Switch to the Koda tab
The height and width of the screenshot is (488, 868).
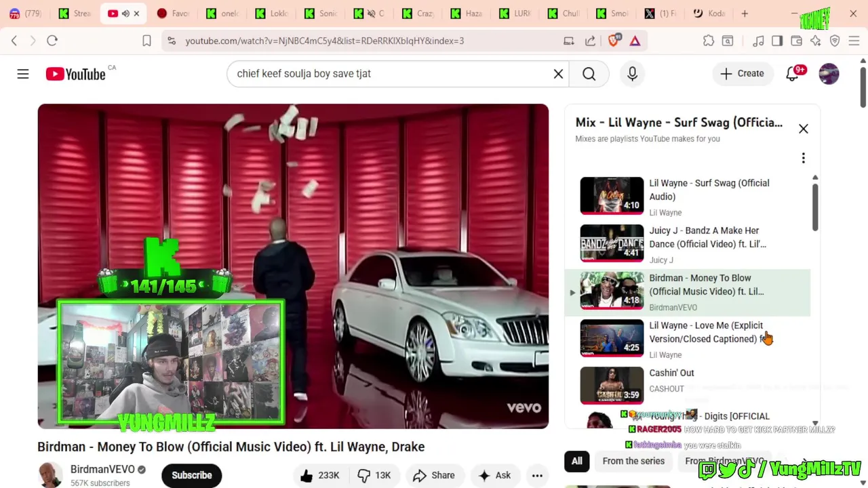tap(709, 14)
